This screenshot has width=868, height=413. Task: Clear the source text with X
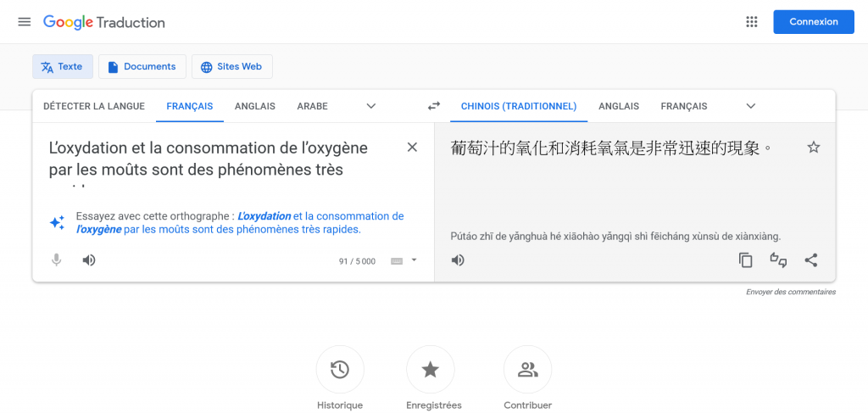point(412,148)
